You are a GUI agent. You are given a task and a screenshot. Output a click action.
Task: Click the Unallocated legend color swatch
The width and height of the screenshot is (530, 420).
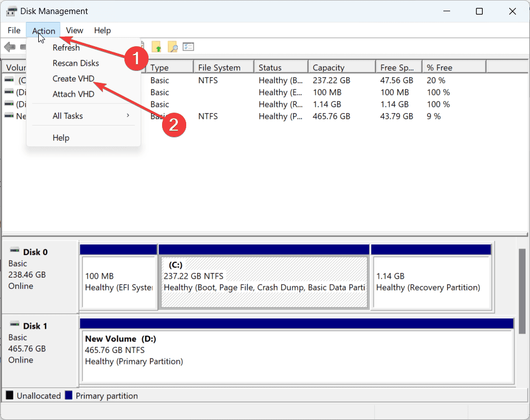tap(9, 395)
